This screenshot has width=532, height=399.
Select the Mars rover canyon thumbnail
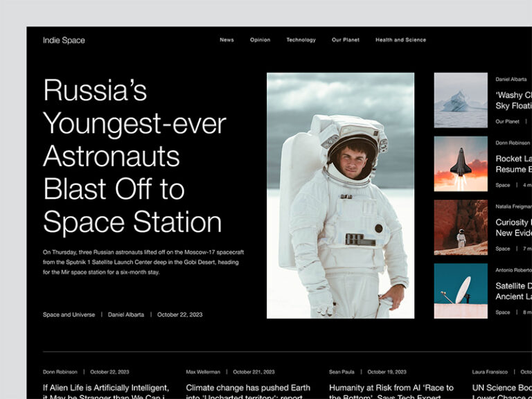click(x=461, y=227)
